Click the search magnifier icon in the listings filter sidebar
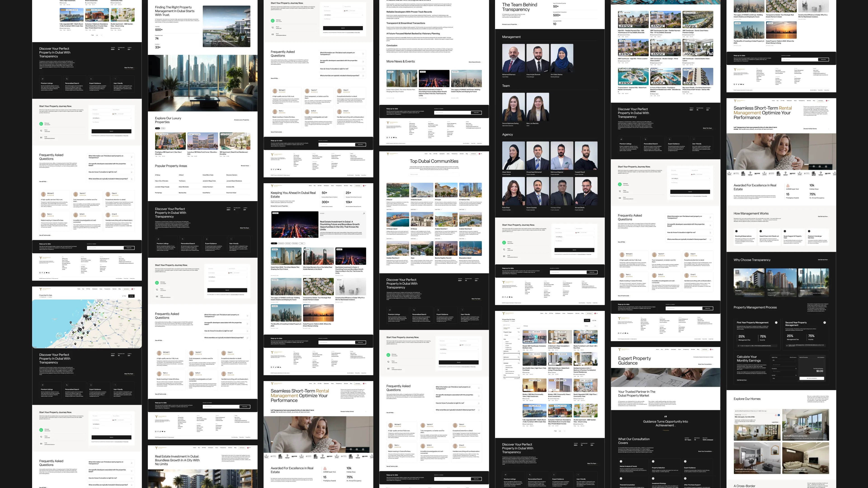Viewport: 868px width, 488px height. pyautogui.click(x=504, y=325)
